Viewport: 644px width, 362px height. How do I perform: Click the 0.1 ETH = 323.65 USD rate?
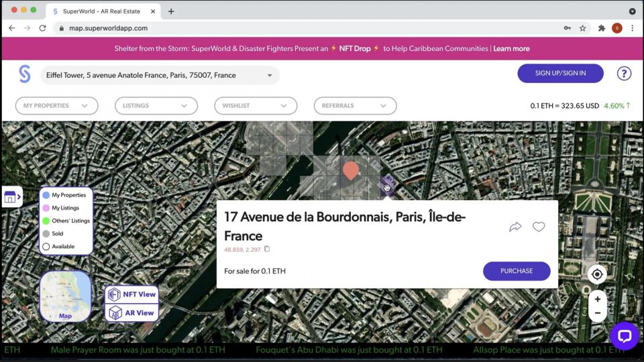click(564, 106)
